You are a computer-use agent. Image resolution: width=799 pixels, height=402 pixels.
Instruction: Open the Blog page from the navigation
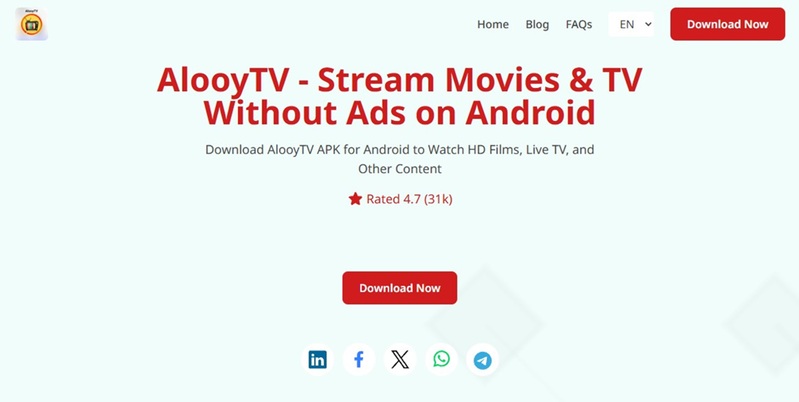click(537, 24)
